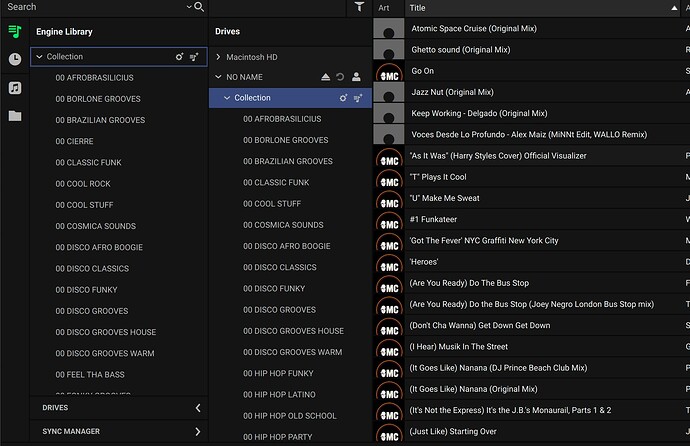Select 00 DISCO GROOVES WARM in Drives panel

point(293,352)
